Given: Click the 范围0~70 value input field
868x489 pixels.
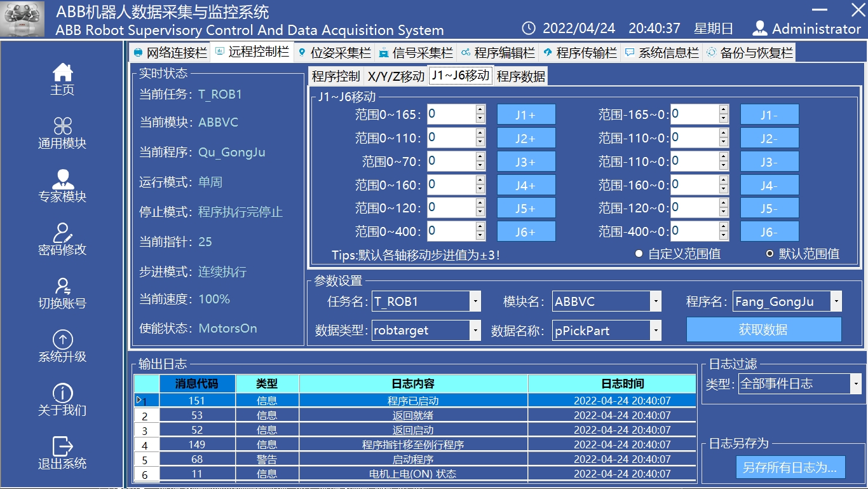Looking at the screenshot, I should (451, 162).
